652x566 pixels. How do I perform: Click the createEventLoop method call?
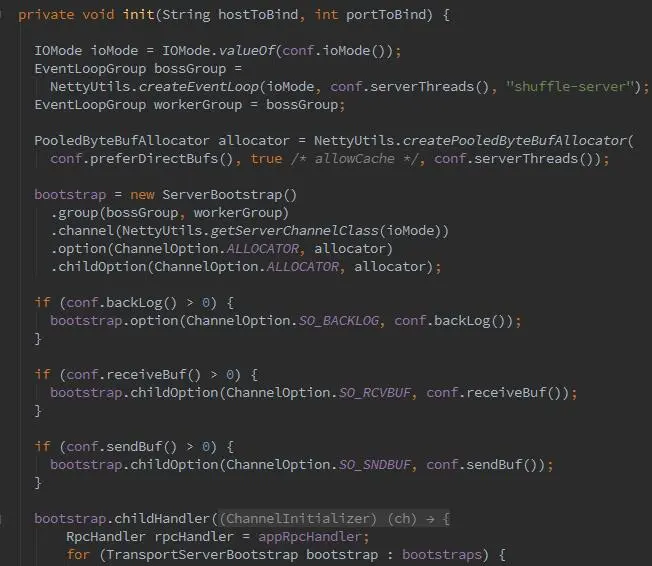[198, 87]
